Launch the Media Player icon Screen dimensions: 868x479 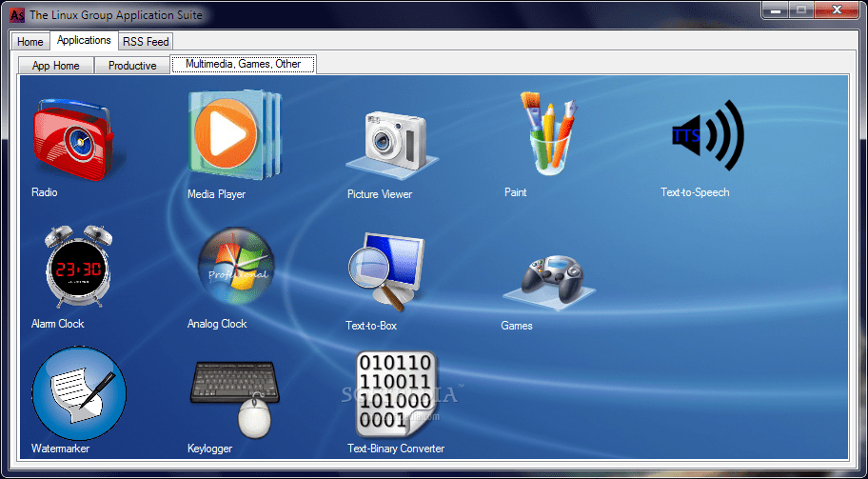tap(234, 135)
